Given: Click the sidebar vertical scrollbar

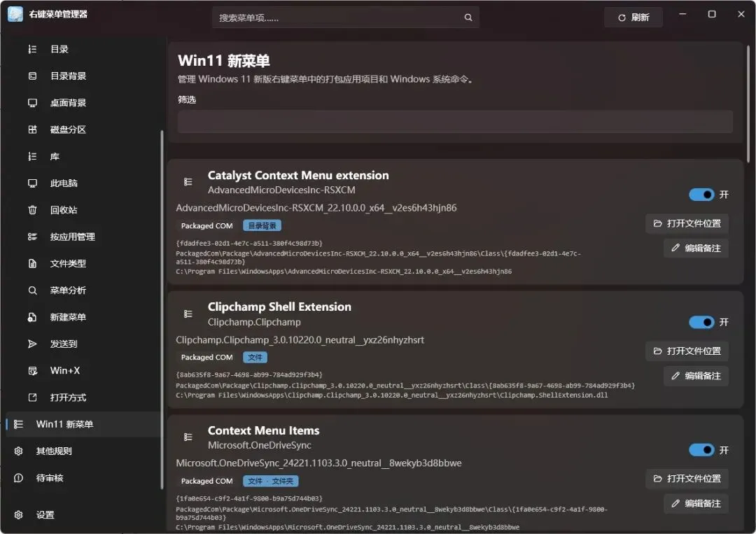Looking at the screenshot, I should (x=162, y=309).
